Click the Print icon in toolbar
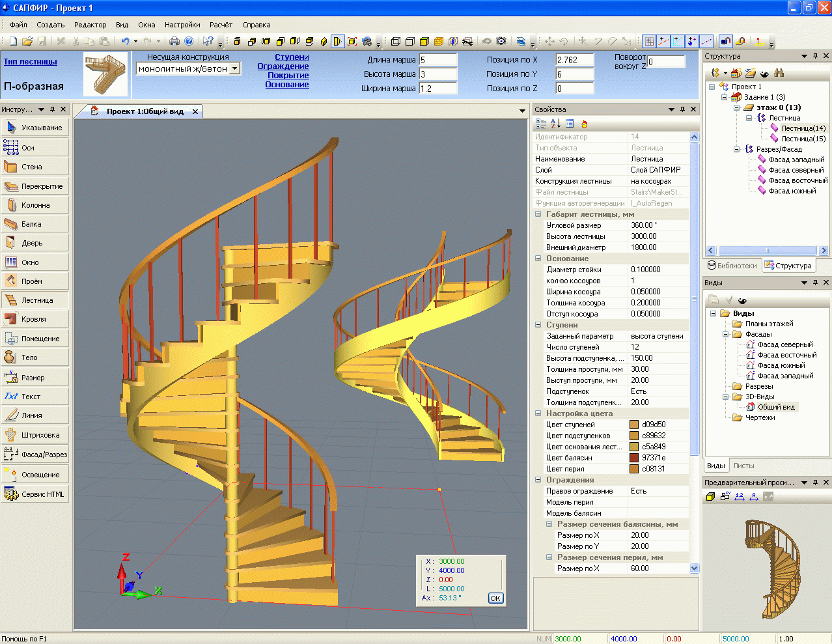Screen dimensions: 832x644 pyautogui.click(x=174, y=41)
